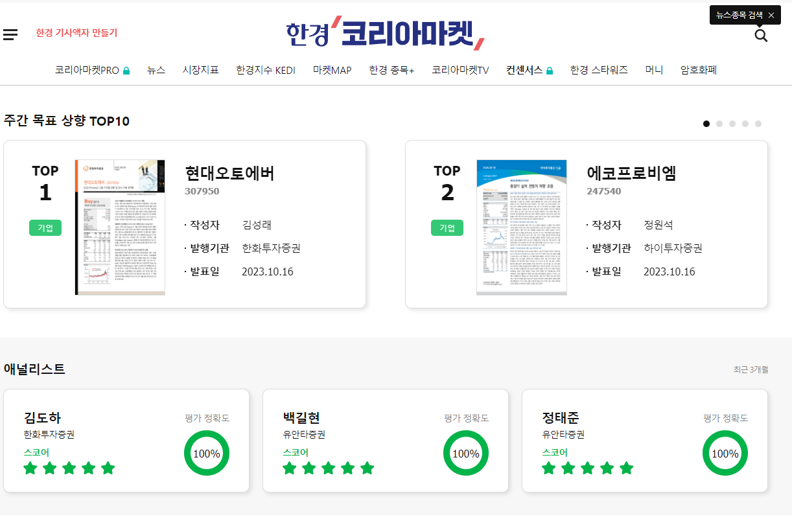Click 정태준 100% accuracy ring

tap(725, 453)
